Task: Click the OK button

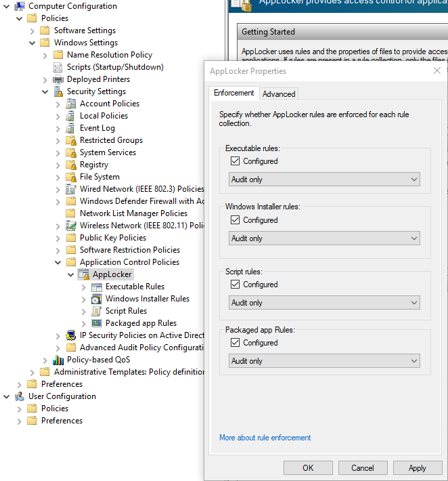Action: pyautogui.click(x=308, y=468)
